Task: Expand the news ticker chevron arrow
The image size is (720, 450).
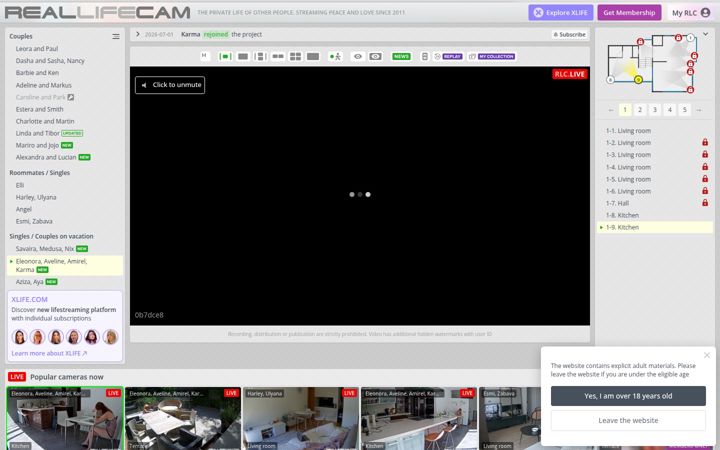Action: click(x=137, y=34)
